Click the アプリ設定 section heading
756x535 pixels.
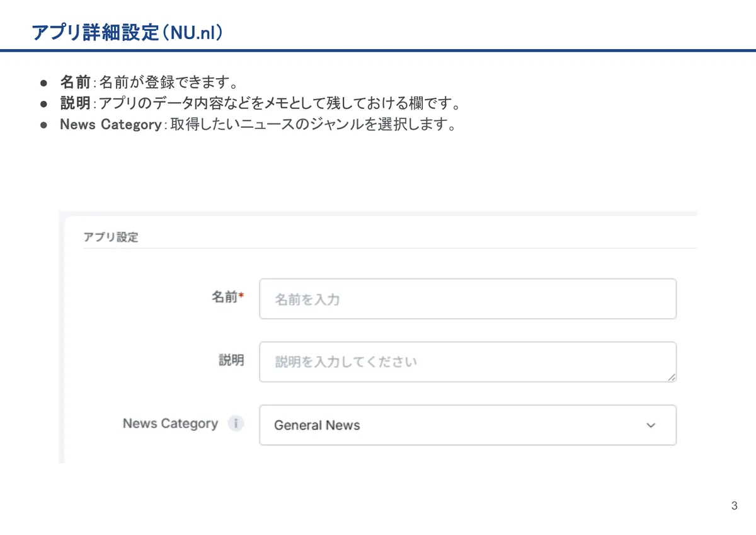111,238
